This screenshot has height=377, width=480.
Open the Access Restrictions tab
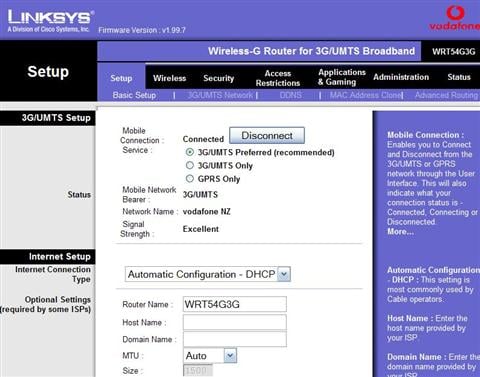[x=278, y=78]
